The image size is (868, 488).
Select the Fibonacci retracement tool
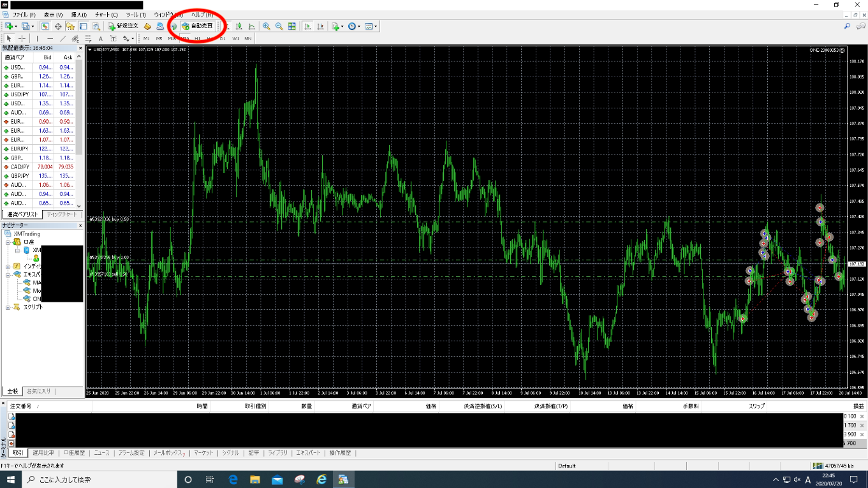(88, 38)
